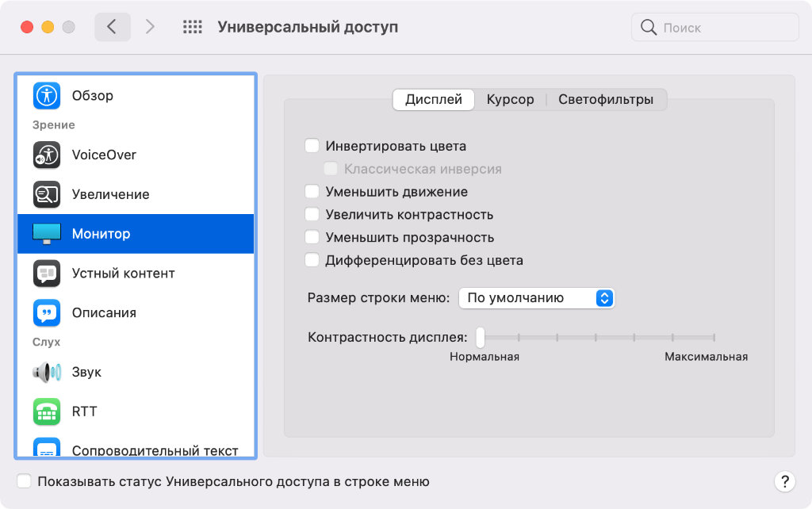The width and height of the screenshot is (812, 509).
Task: Open help with question mark button
Action: pos(783,481)
